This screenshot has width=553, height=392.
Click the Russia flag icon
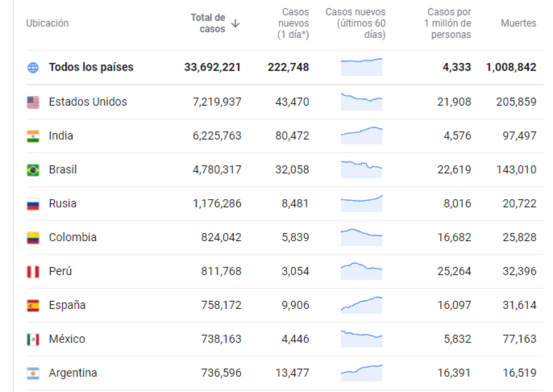pyautogui.click(x=33, y=204)
